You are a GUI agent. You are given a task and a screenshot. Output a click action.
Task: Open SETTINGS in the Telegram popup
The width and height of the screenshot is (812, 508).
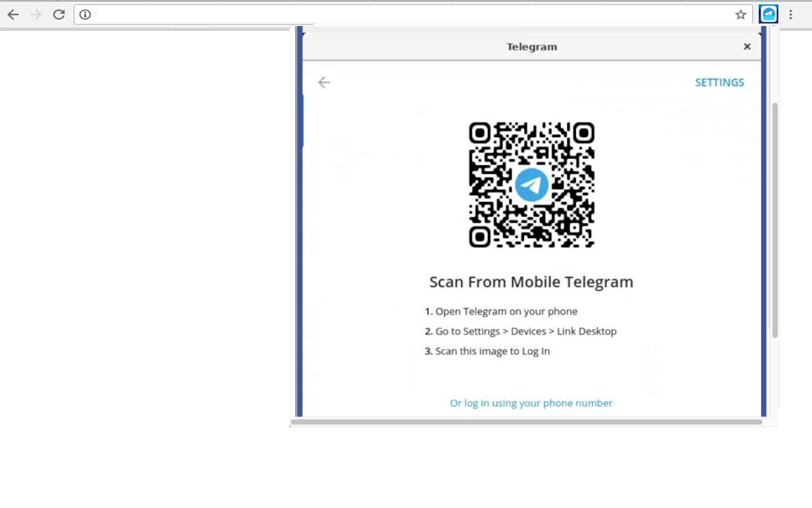tap(719, 83)
